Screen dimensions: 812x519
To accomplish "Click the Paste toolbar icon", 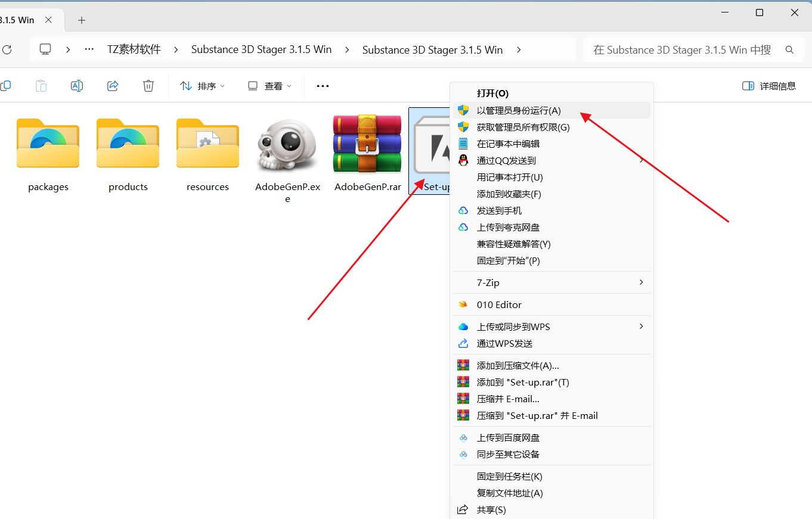I will tap(41, 86).
